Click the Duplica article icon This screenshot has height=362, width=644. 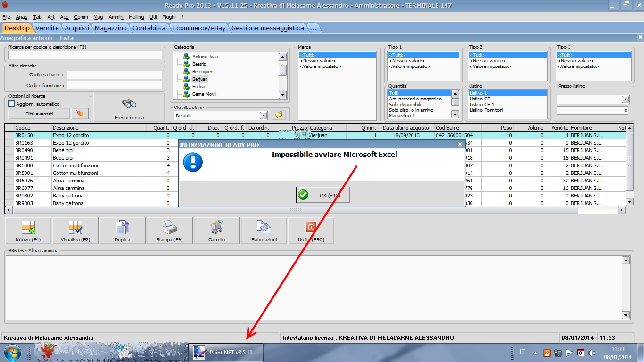point(123,228)
